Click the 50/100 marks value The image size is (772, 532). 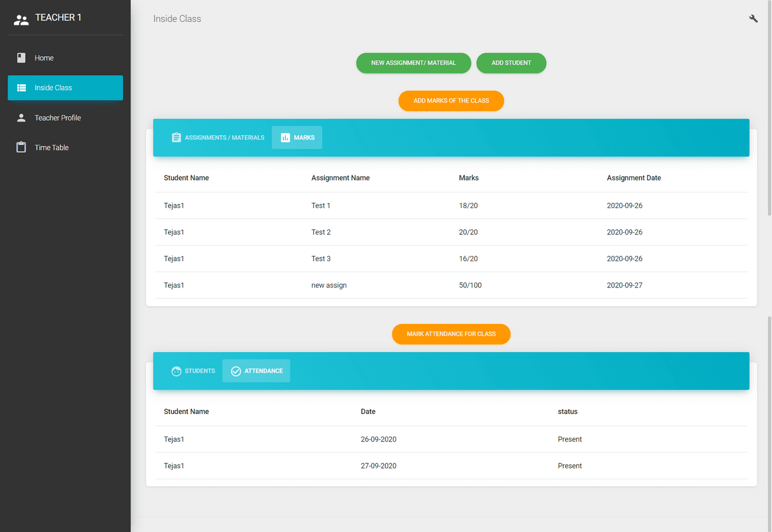pyautogui.click(x=470, y=285)
